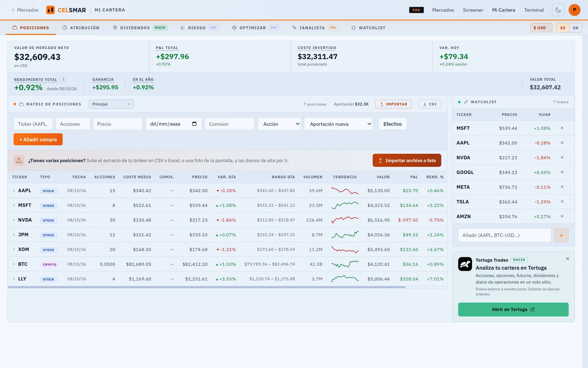Expand the BTC position row
The height and width of the screenshot is (368, 588).
point(14,264)
